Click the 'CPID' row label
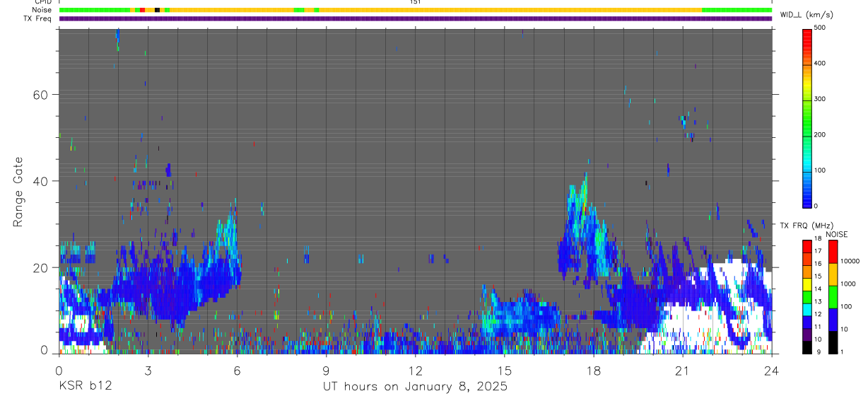 42,2
